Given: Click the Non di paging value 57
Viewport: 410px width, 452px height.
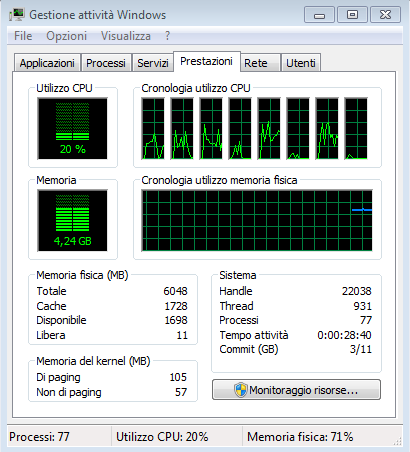Looking at the screenshot, I should [x=181, y=392].
